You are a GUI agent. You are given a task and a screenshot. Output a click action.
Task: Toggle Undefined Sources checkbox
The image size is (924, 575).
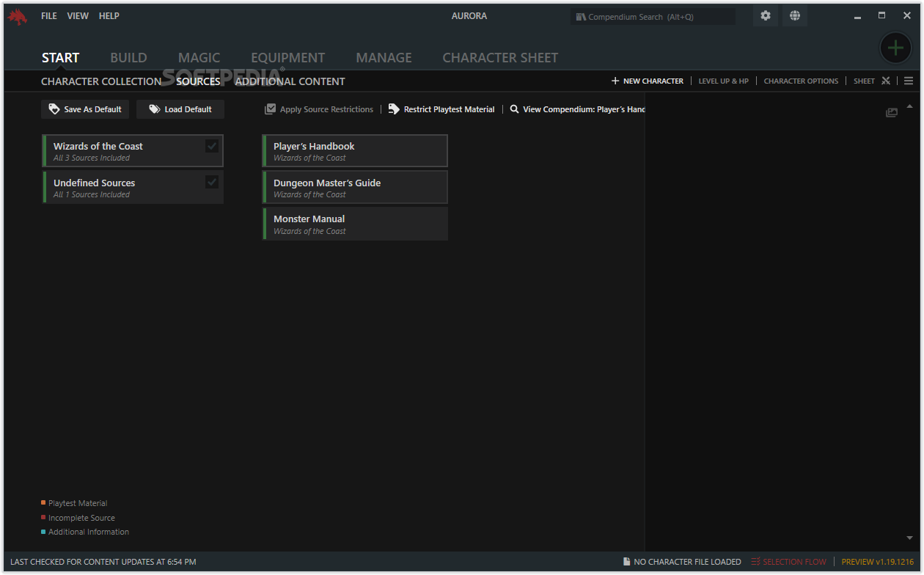coord(212,182)
